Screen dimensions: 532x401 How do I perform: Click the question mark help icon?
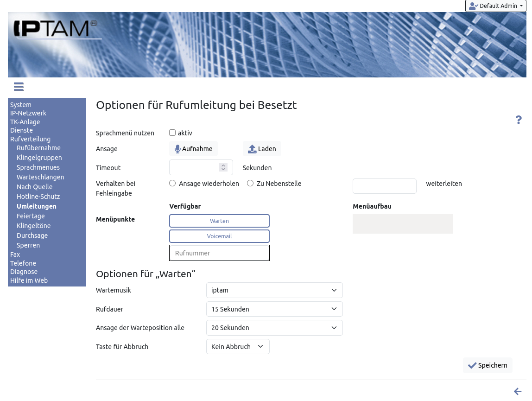click(x=519, y=120)
